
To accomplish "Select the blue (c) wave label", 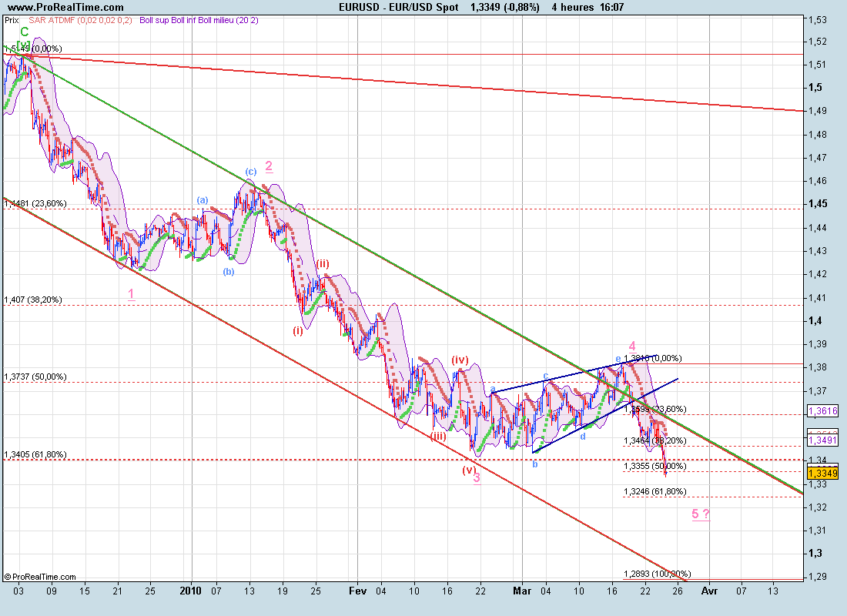I will click(251, 171).
